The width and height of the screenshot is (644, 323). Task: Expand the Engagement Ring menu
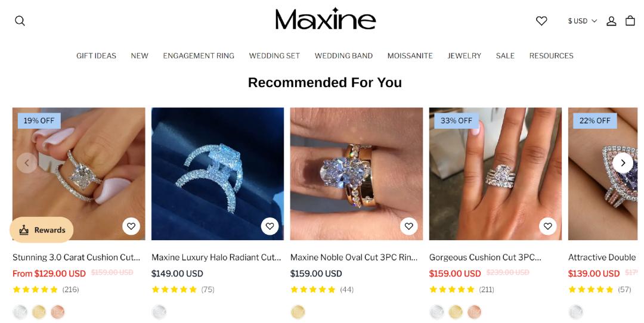pyautogui.click(x=199, y=56)
